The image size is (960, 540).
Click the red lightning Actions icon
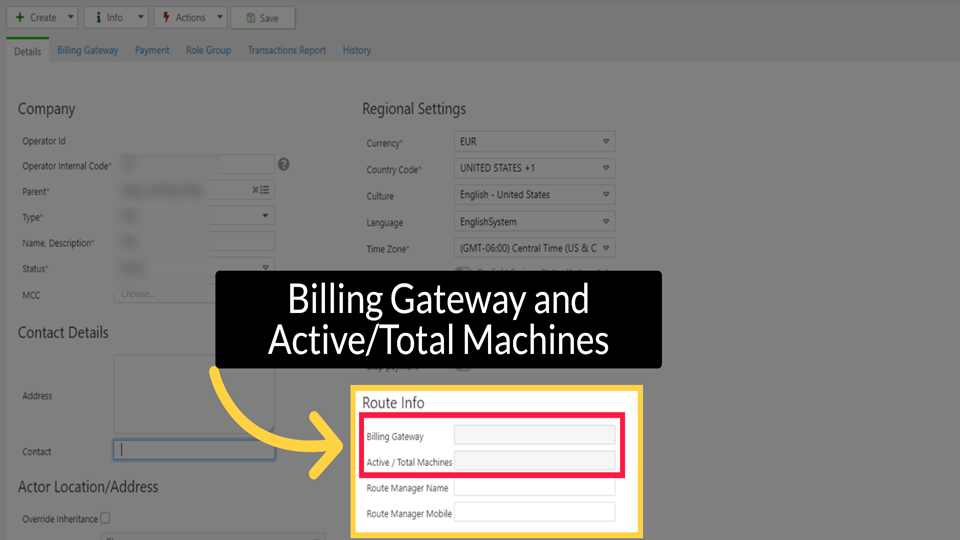(166, 17)
